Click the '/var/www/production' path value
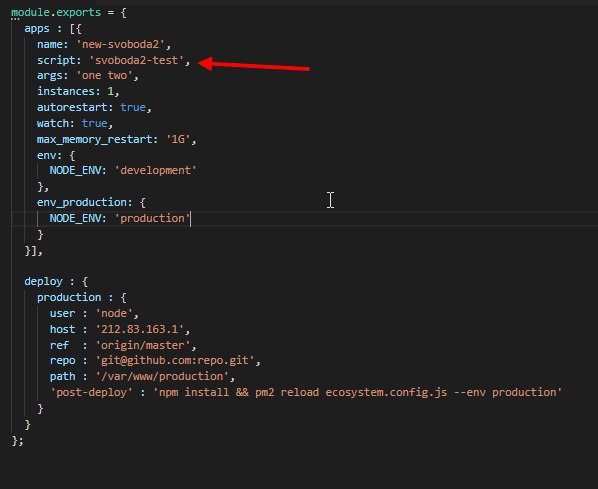The height and width of the screenshot is (489, 598). [162, 377]
